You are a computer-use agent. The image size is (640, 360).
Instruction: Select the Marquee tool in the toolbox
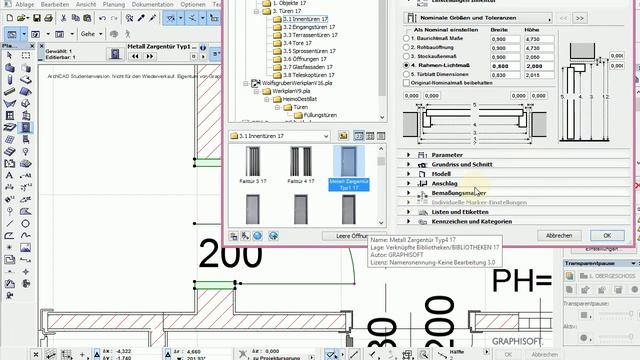tap(25, 55)
